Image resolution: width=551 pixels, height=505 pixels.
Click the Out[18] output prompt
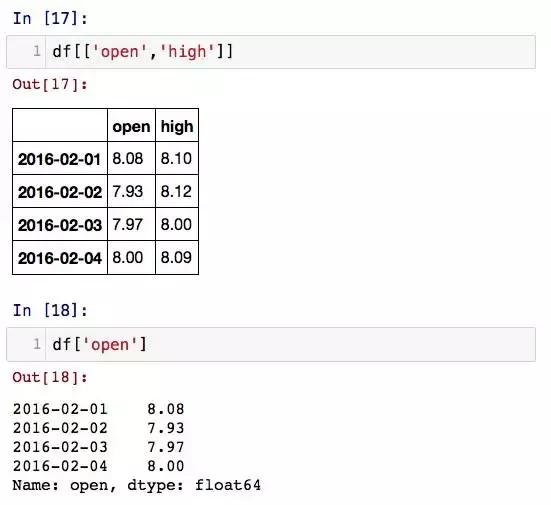point(50,377)
